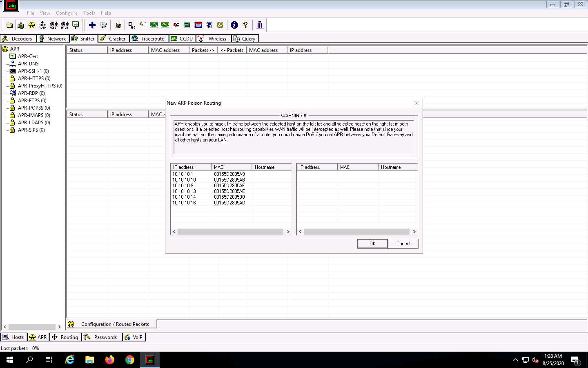Select APR-ProxyHTTPS (0) tree item
Image resolution: width=588 pixels, height=368 pixels.
(40, 86)
